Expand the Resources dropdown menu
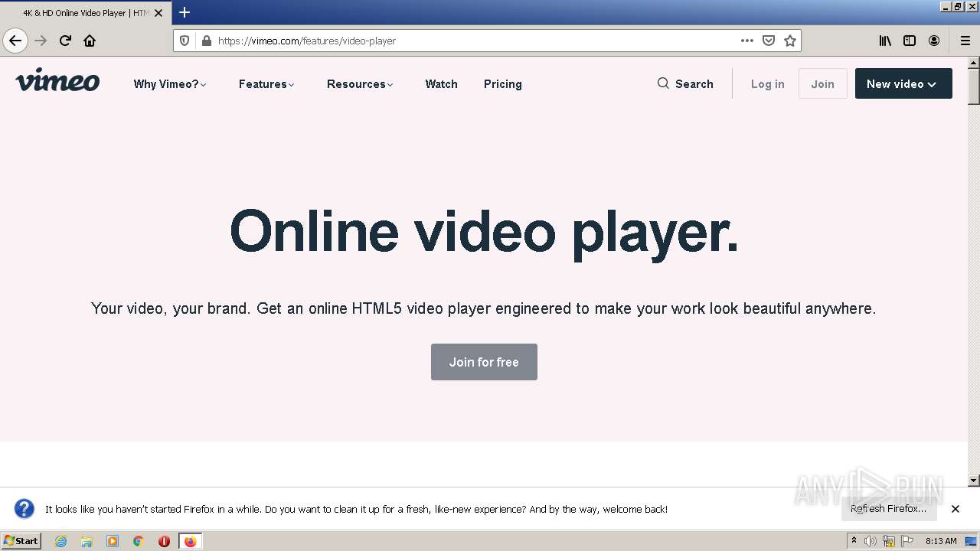The image size is (980, 551). [x=360, y=84]
